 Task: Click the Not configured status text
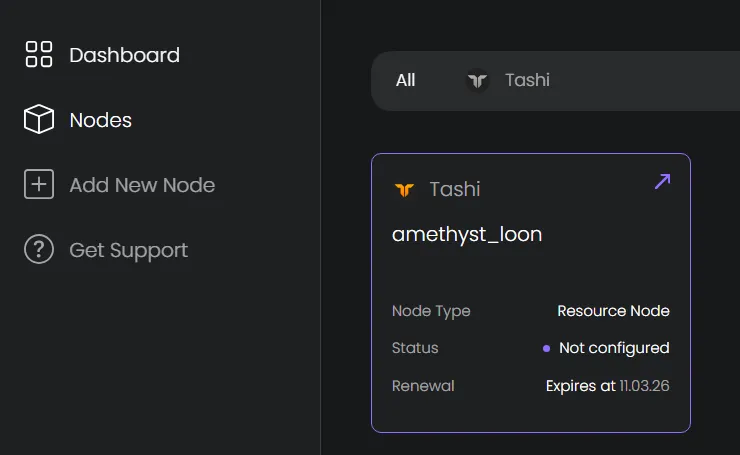614,348
